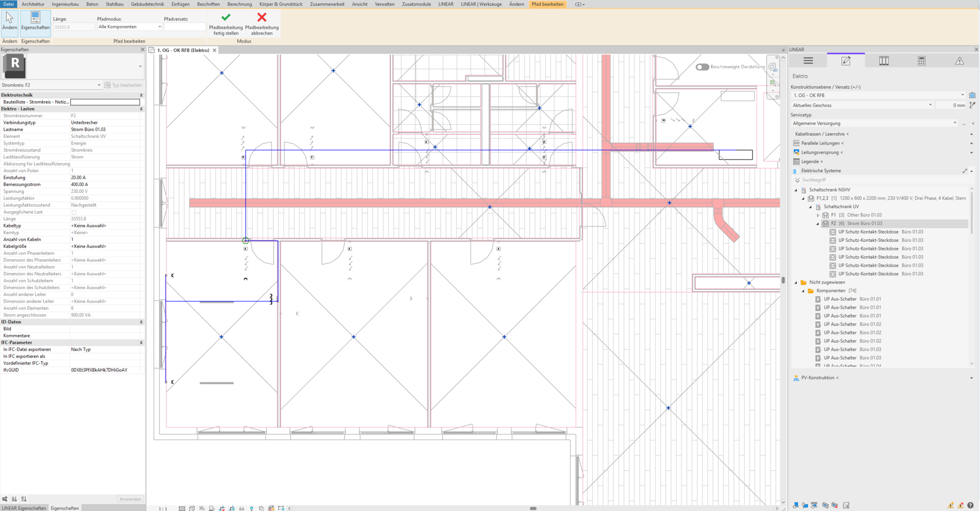
Task: Click the Eigenschaften ribbon icon
Action: (x=35, y=23)
